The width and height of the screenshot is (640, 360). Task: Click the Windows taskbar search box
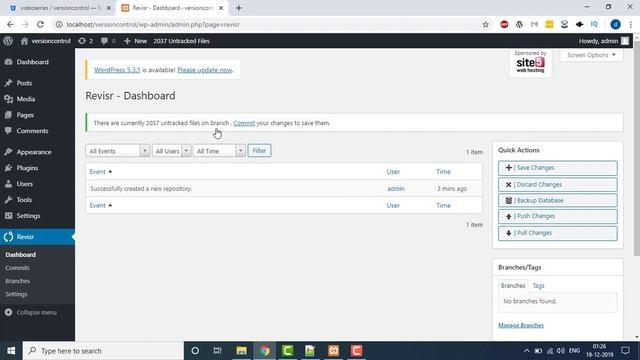click(103, 351)
